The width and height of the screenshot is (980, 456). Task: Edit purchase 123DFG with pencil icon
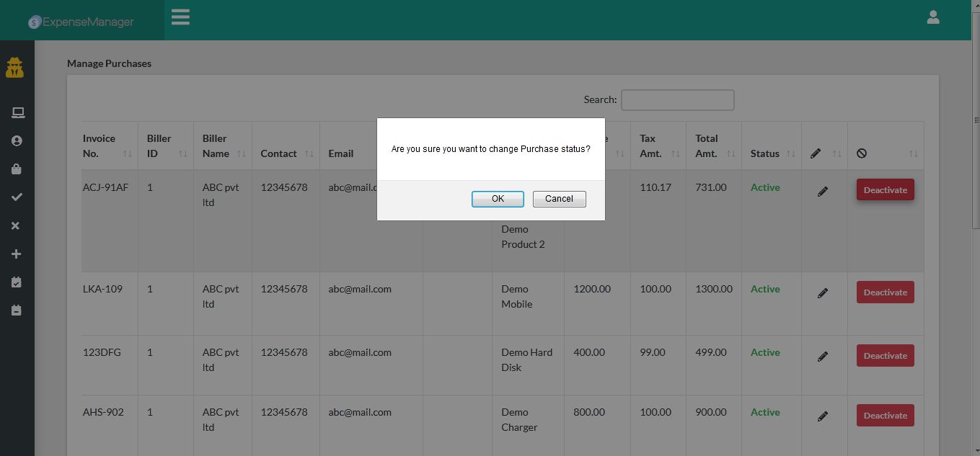click(823, 357)
